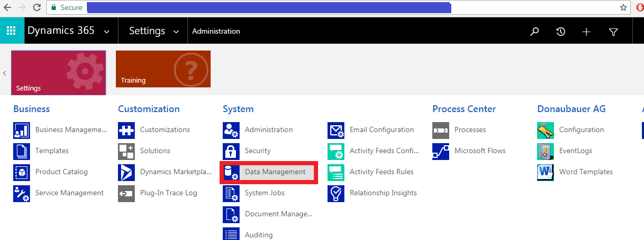The image size is (644, 240).
Task: Open System Jobs link text
Action: pos(265,193)
